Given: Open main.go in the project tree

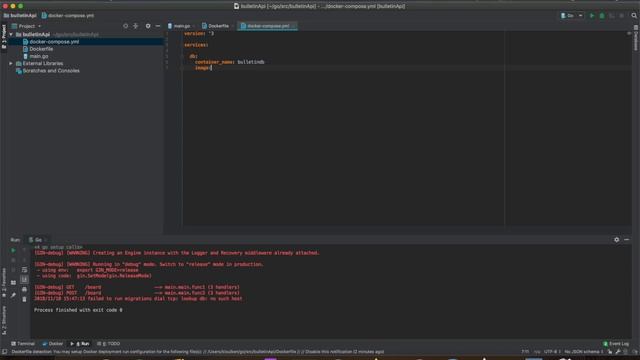Looking at the screenshot, I should click(x=38, y=56).
